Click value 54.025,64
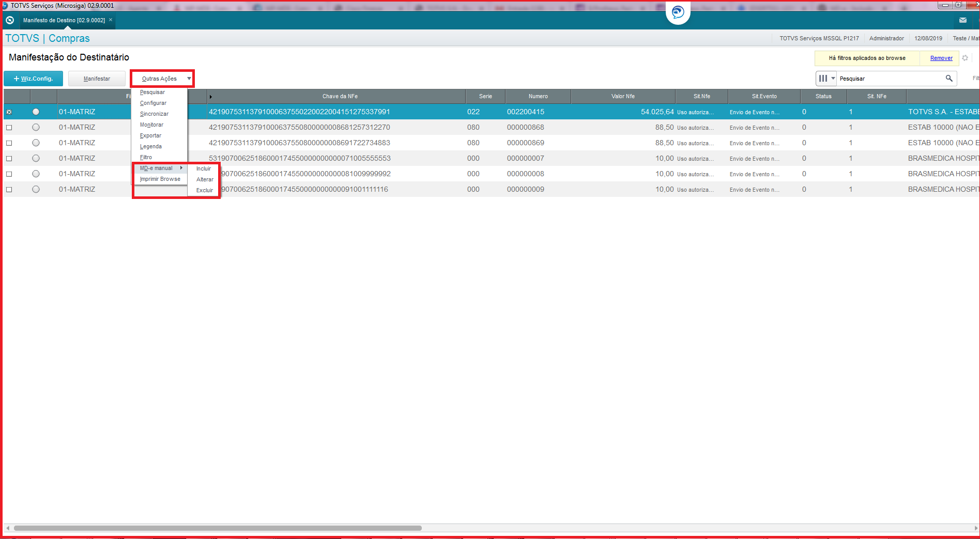The width and height of the screenshot is (980, 539). 657,112
